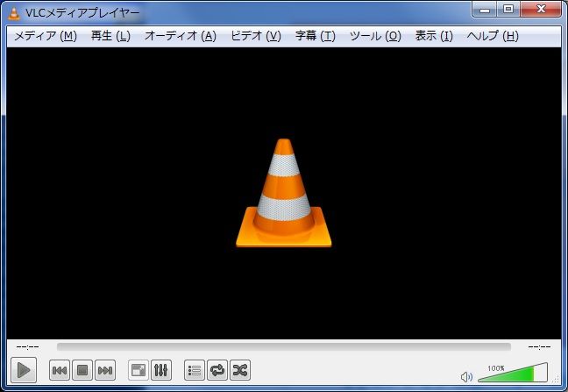Stop playback using the stop button
The image size is (568, 392).
click(82, 370)
